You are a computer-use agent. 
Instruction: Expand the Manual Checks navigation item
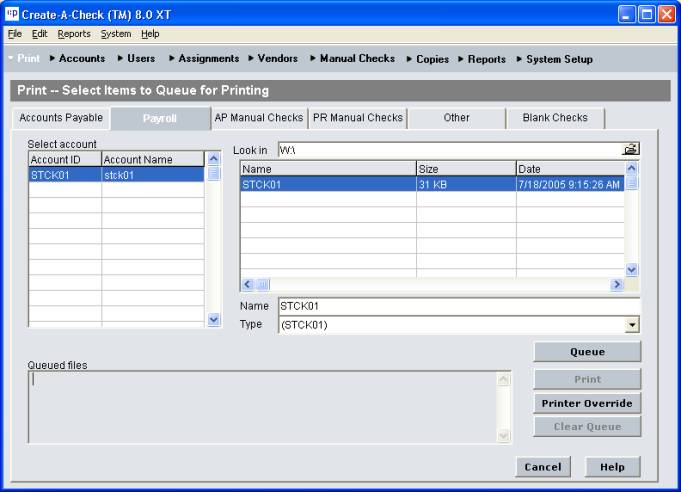[x=353, y=58]
